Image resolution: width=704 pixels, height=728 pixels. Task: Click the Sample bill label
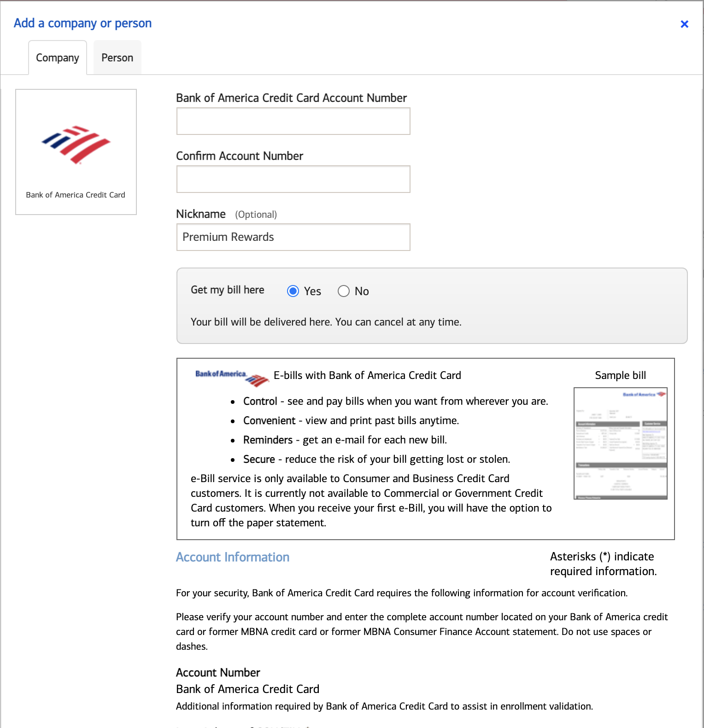[x=620, y=375]
